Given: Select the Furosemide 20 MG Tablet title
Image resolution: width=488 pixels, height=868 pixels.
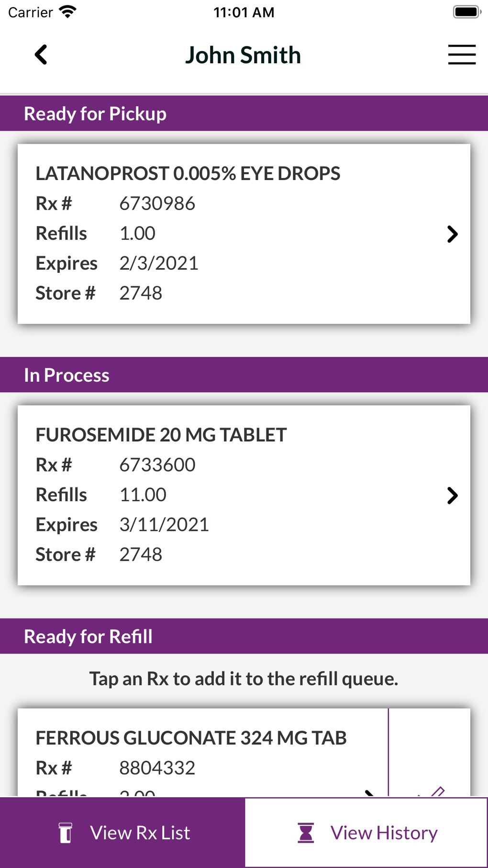Looking at the screenshot, I should coord(161,435).
